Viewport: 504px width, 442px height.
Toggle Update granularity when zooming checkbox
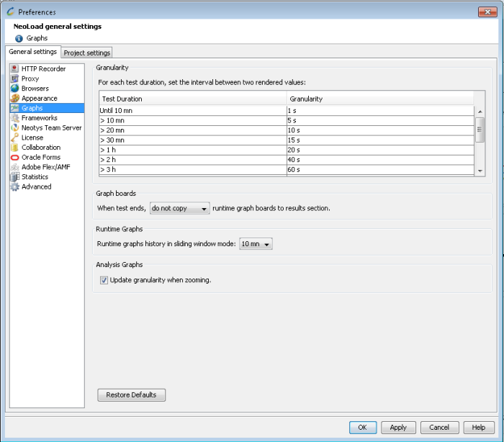(x=104, y=280)
